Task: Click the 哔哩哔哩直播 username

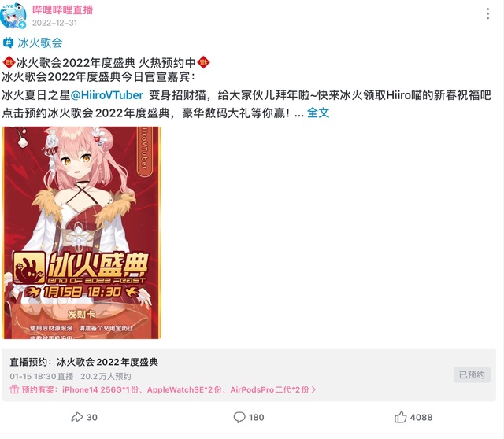Action: pos(62,9)
